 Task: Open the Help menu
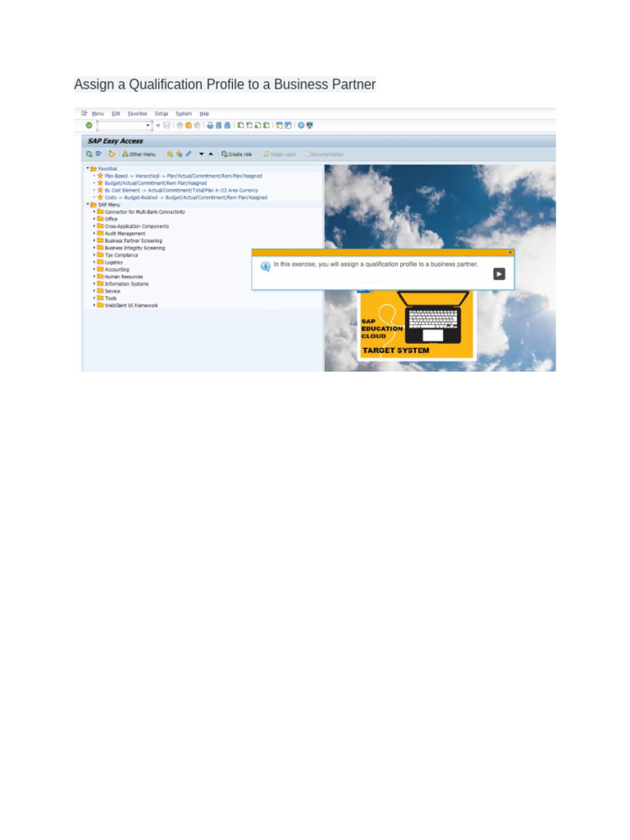pos(204,113)
